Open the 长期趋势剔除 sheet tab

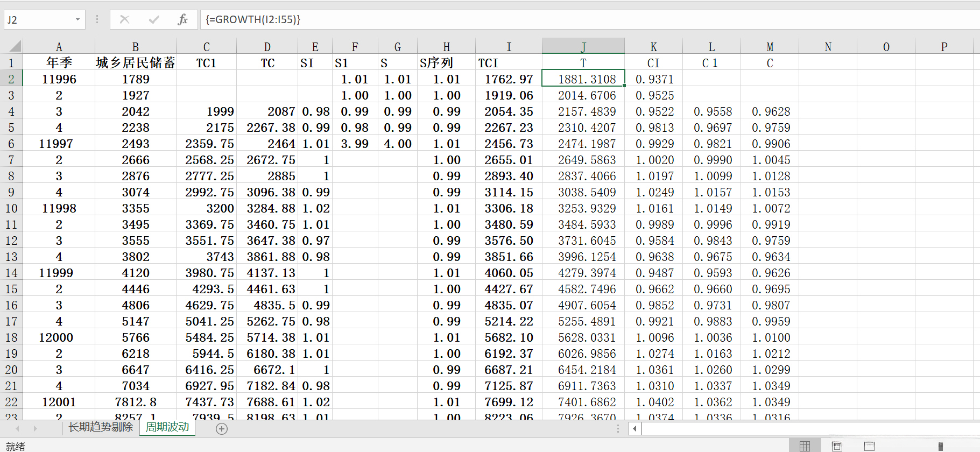tap(100, 427)
